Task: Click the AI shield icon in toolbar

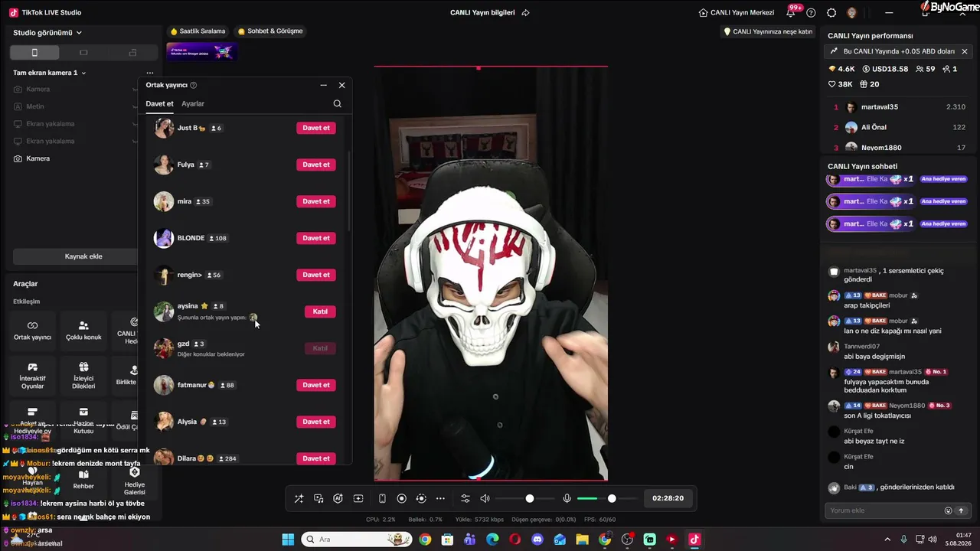Action: point(338,498)
